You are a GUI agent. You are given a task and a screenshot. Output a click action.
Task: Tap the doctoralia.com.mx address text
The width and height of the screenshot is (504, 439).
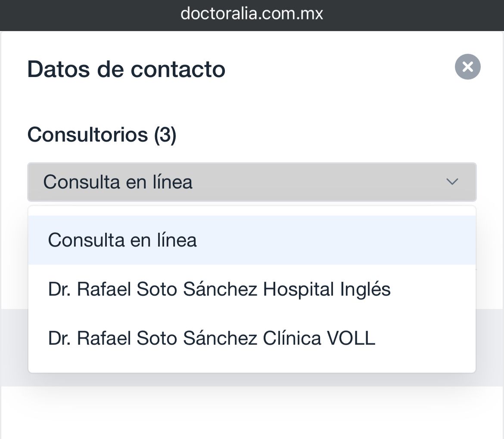[x=252, y=14]
